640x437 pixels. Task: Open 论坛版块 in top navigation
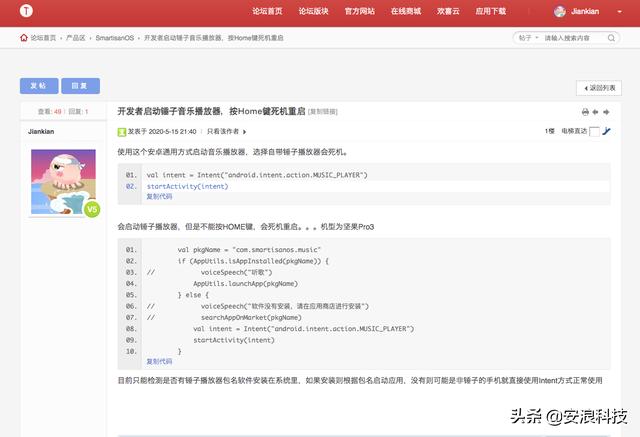tap(313, 11)
